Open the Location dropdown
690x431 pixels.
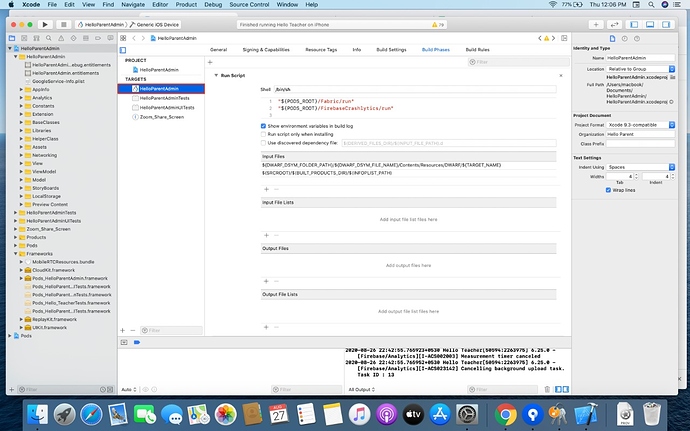tap(640, 69)
